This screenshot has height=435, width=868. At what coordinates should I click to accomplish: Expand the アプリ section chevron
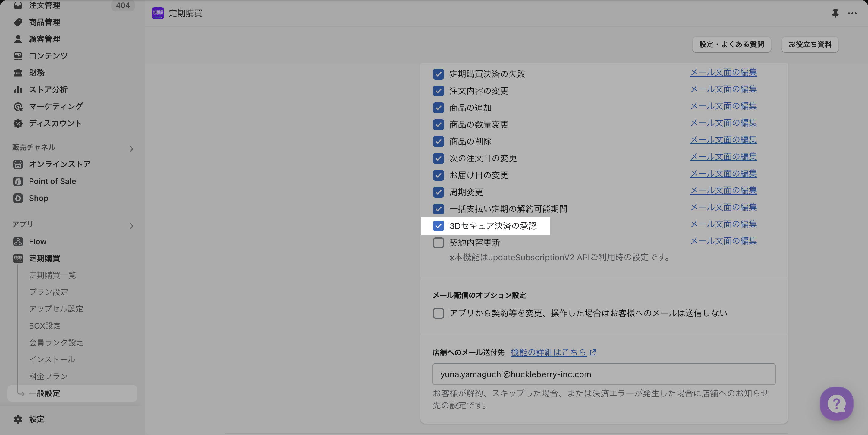[x=131, y=226]
